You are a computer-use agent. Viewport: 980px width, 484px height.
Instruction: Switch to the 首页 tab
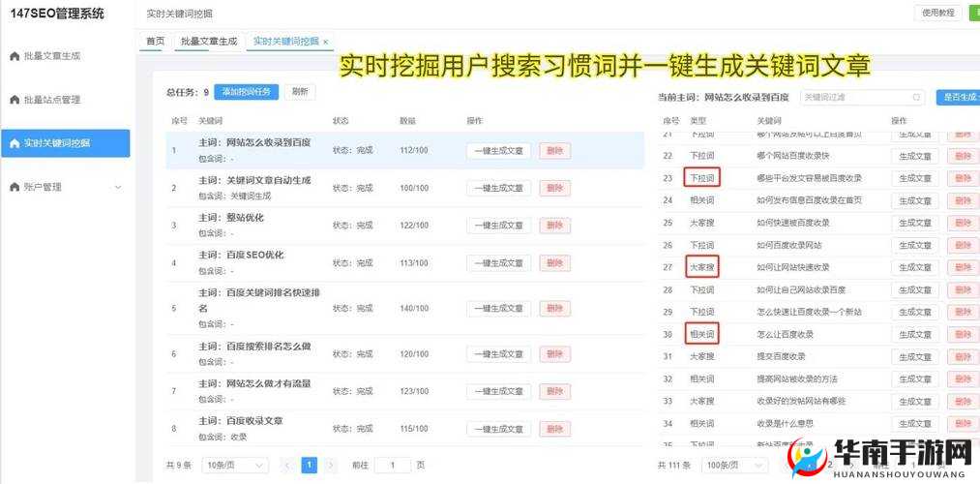(155, 42)
